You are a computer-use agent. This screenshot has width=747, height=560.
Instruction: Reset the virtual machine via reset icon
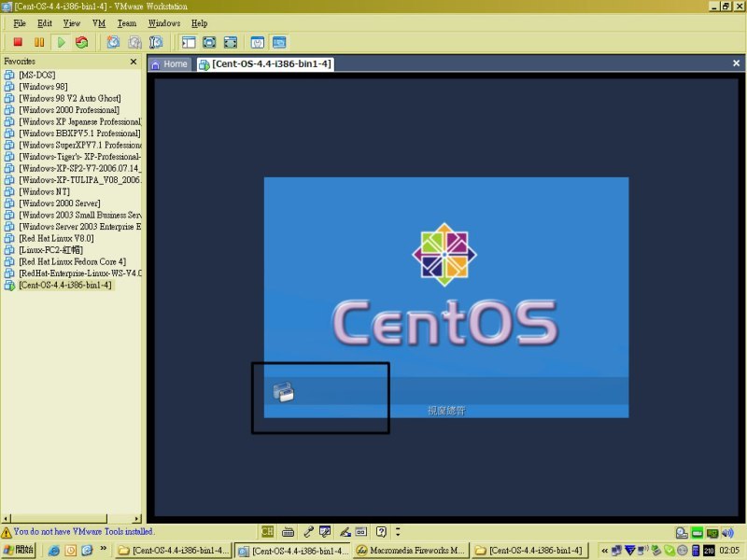click(x=82, y=42)
